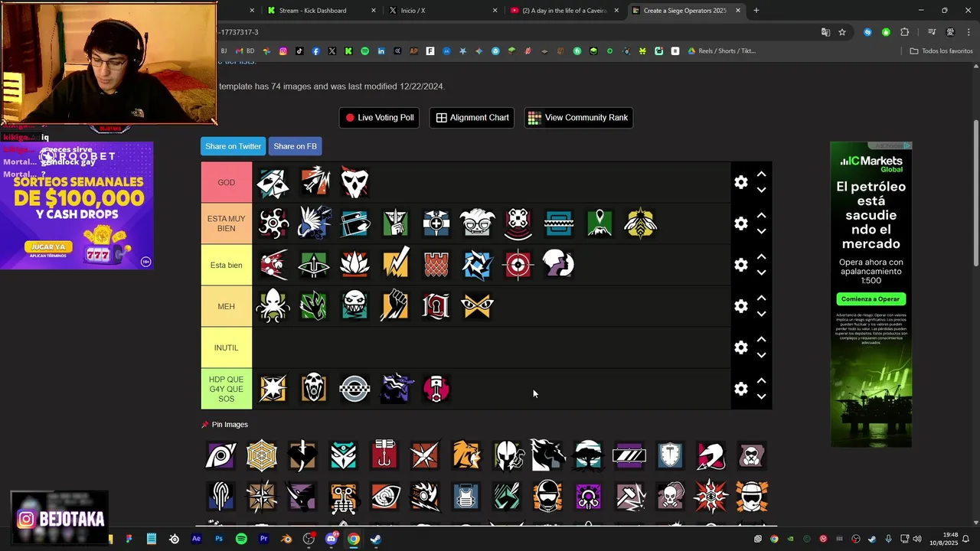Screen dimensions: 980x551
Task: Select the face-with-glasses operator in ESTA MUY BIEN
Action: point(477,223)
